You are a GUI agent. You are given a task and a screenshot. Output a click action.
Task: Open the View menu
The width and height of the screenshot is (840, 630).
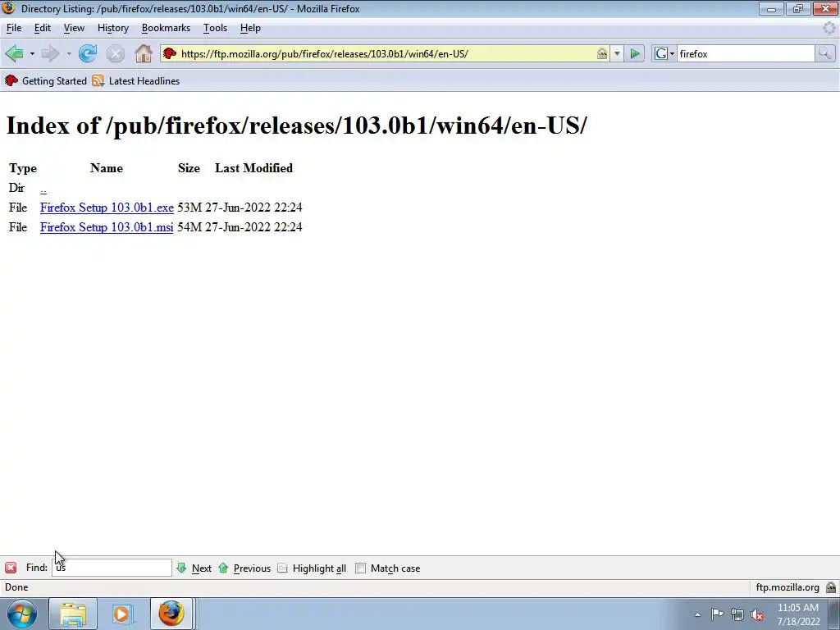(x=74, y=28)
